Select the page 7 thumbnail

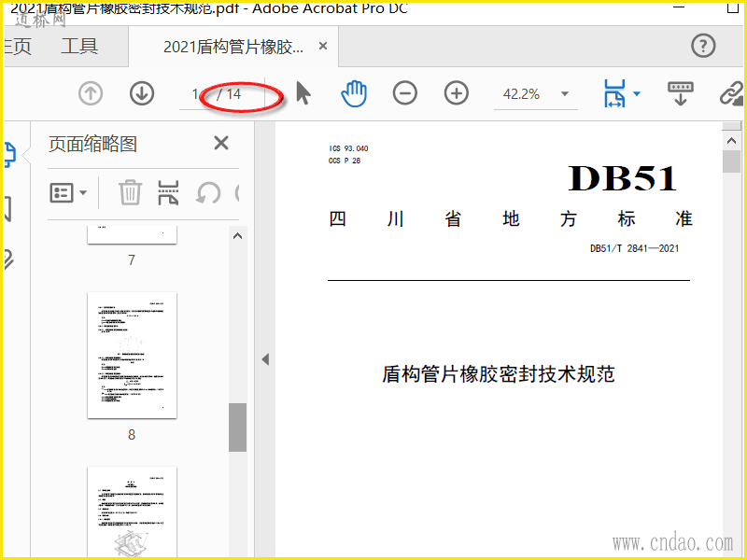pyautogui.click(x=132, y=235)
